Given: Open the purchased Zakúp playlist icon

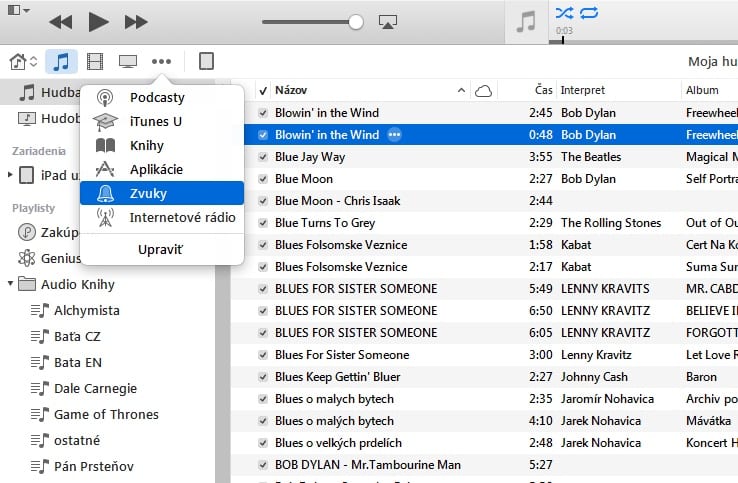Looking at the screenshot, I should pos(26,232).
